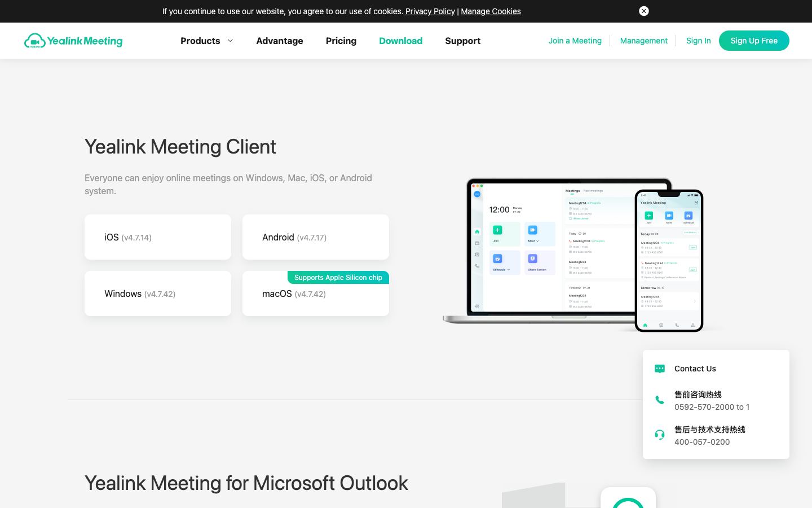This screenshot has width=812, height=508.
Task: Click the Yealink Meeting Client heading
Action: pos(180,147)
